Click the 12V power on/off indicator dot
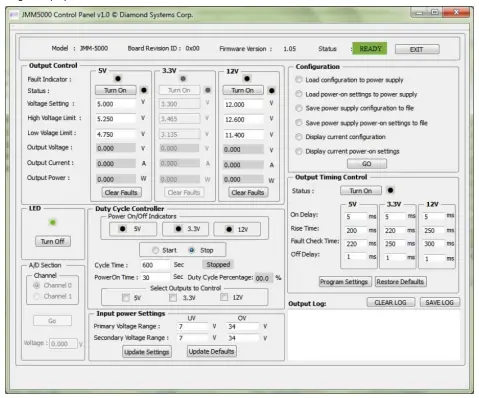Image resolution: width=479 pixels, height=398 pixels. pos(229,229)
